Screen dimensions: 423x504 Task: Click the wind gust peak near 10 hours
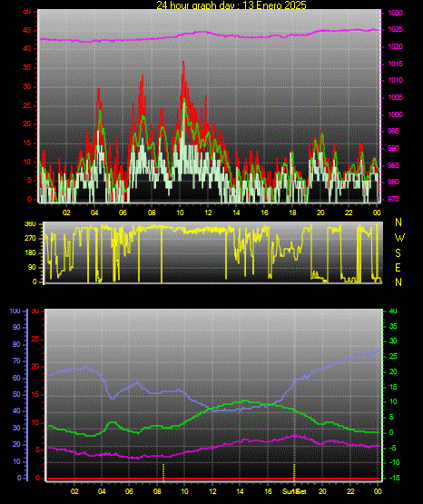coord(183,63)
